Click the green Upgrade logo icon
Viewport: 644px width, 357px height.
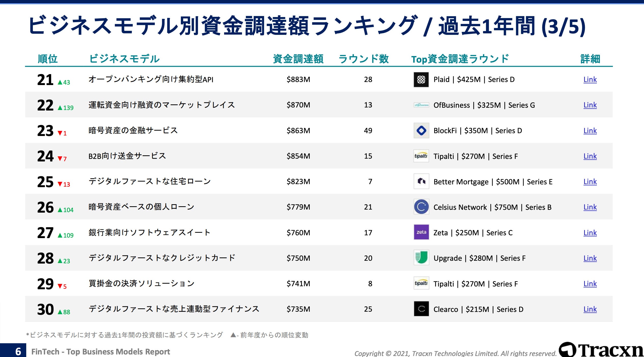tap(421, 258)
